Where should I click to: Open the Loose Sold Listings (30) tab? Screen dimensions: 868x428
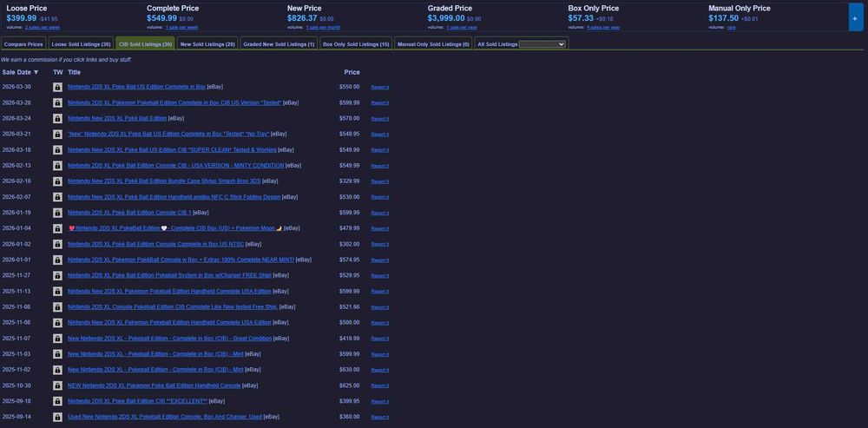point(82,44)
